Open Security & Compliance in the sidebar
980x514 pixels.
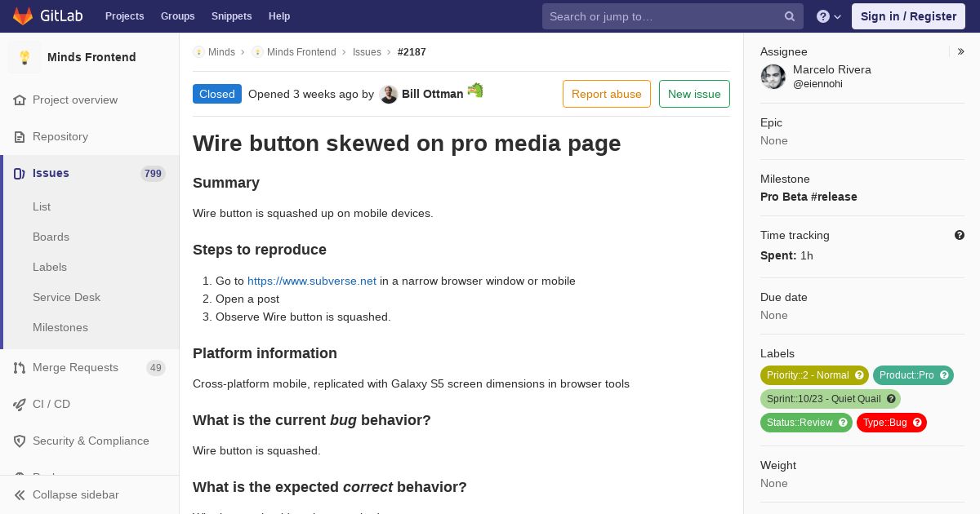[91, 441]
